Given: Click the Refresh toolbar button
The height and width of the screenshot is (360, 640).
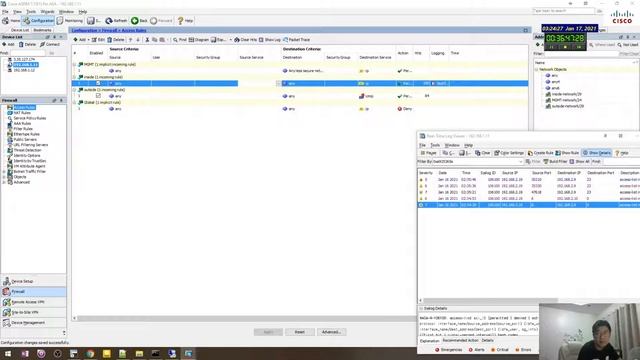Looking at the screenshot, I should click(x=116, y=20).
